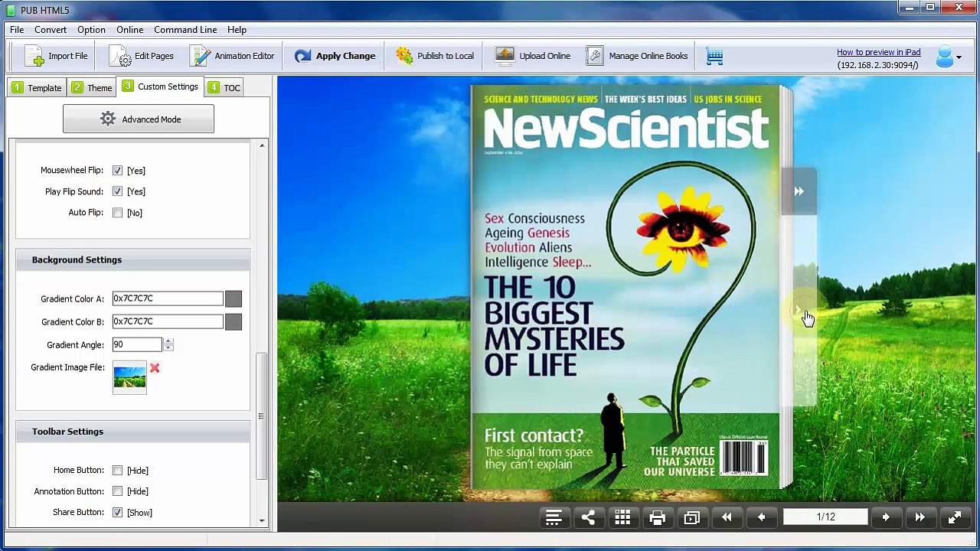Go to the next page
The width and height of the screenshot is (980, 551).
coord(886,517)
